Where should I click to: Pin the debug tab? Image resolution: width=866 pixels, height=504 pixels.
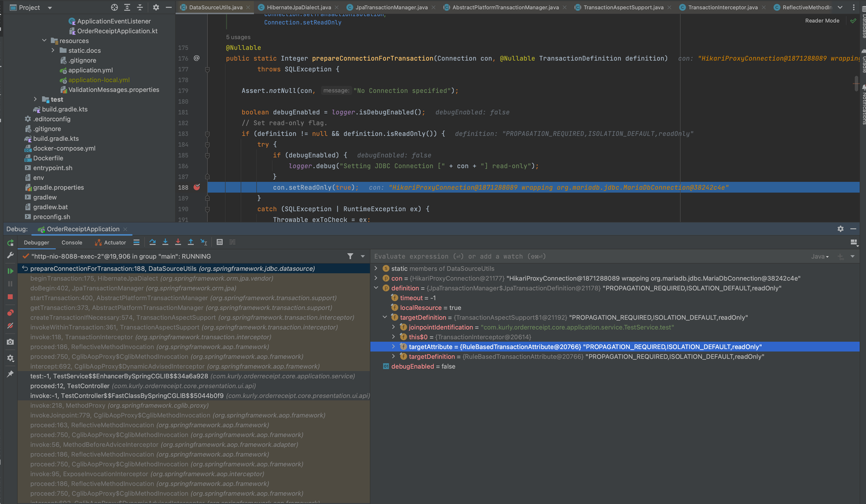(10, 374)
